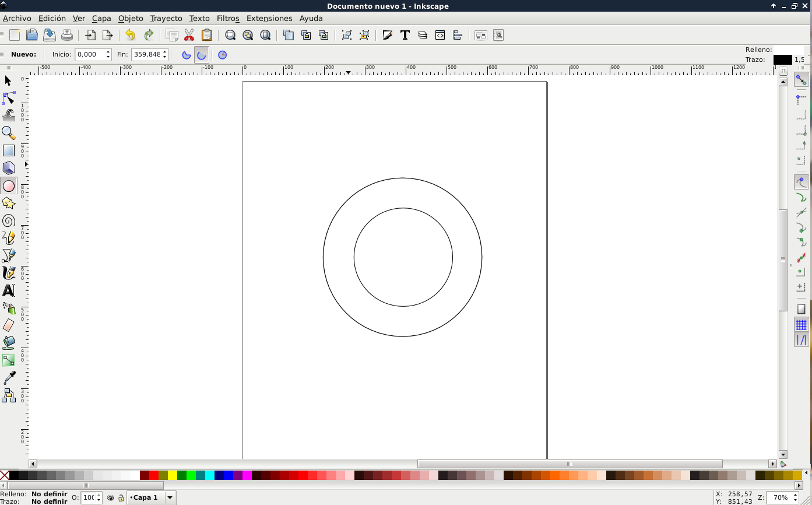Make the ellipse whole with the circle button
Viewport: 812px width, 505px height.
pos(222,55)
